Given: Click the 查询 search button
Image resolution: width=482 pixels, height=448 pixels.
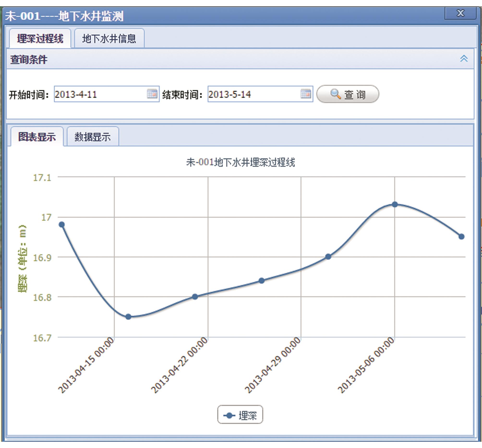Looking at the screenshot, I should coord(348,94).
